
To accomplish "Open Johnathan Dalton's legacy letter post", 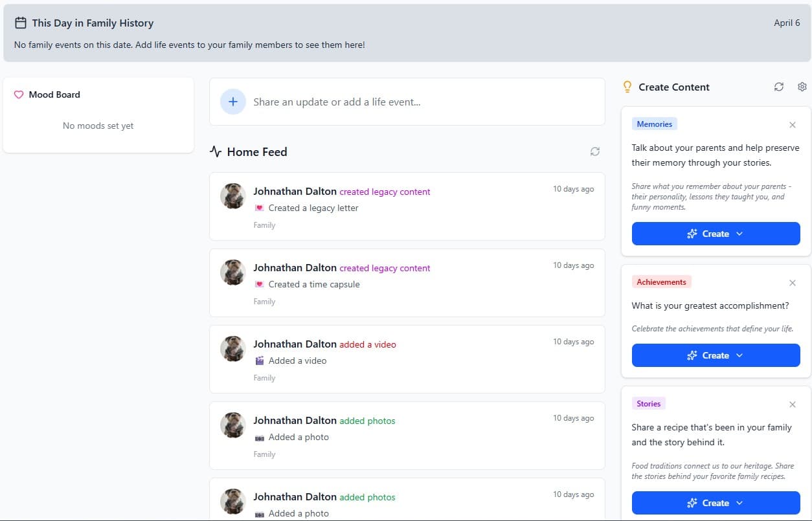I will point(313,208).
